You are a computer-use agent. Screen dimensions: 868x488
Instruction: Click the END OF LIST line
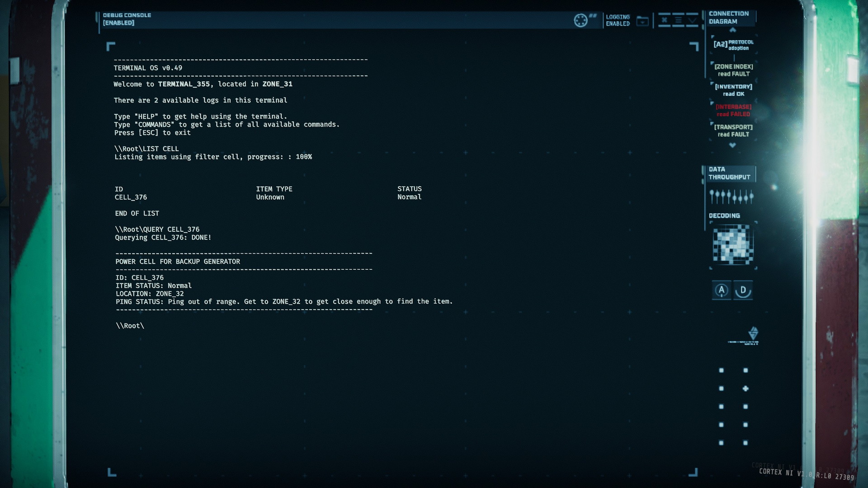(137, 213)
